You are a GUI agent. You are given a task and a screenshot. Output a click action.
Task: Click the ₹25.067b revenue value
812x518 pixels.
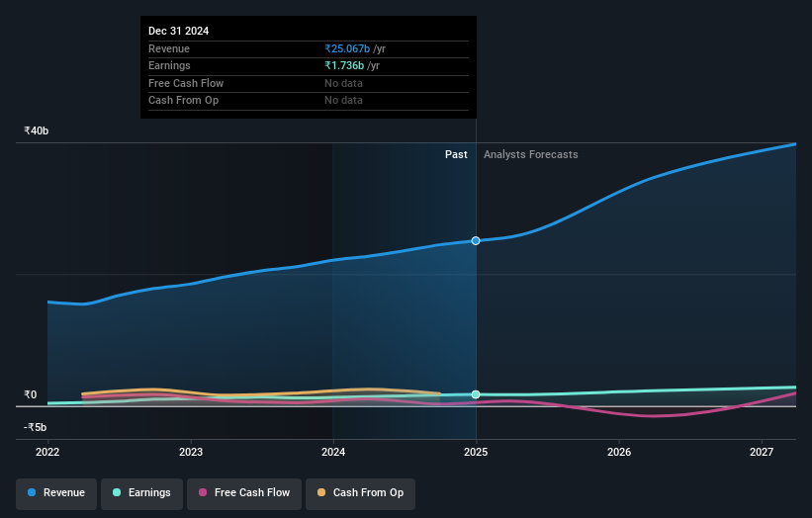pos(347,48)
